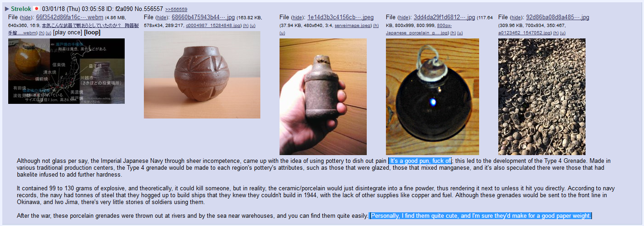This screenshot has width=644, height=226.
Task: Click the serveimage.jpeg original filename link
Action: pyautogui.click(x=354, y=26)
